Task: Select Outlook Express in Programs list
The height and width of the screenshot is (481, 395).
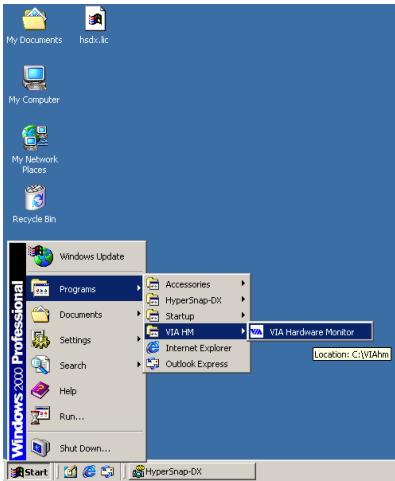Action: [197, 364]
